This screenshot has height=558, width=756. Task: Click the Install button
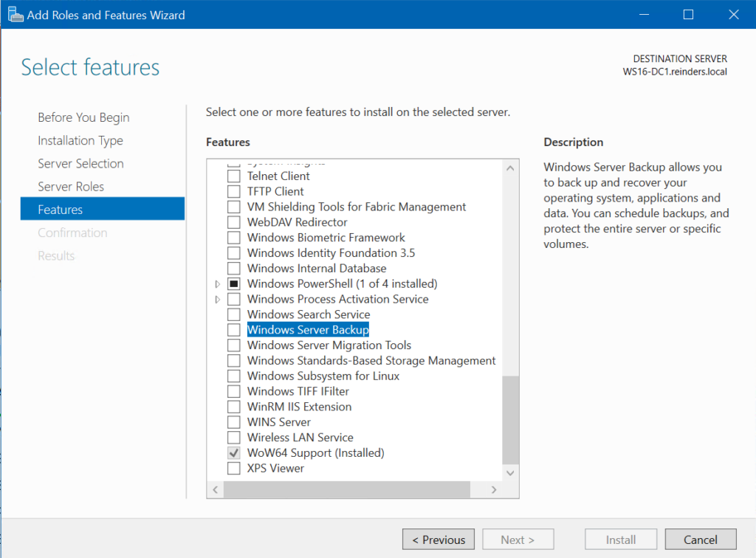pyautogui.click(x=621, y=540)
